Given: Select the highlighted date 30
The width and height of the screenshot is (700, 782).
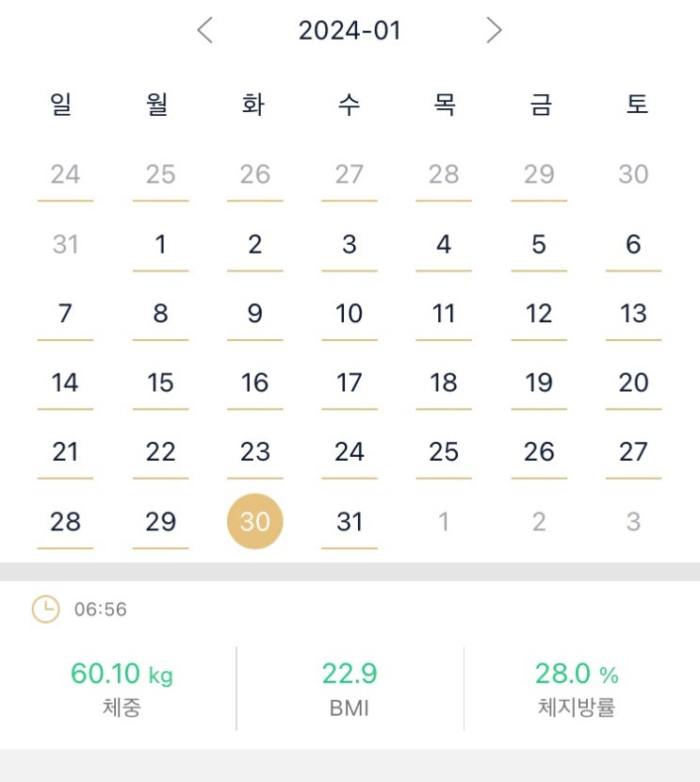Looking at the screenshot, I should click(255, 521).
